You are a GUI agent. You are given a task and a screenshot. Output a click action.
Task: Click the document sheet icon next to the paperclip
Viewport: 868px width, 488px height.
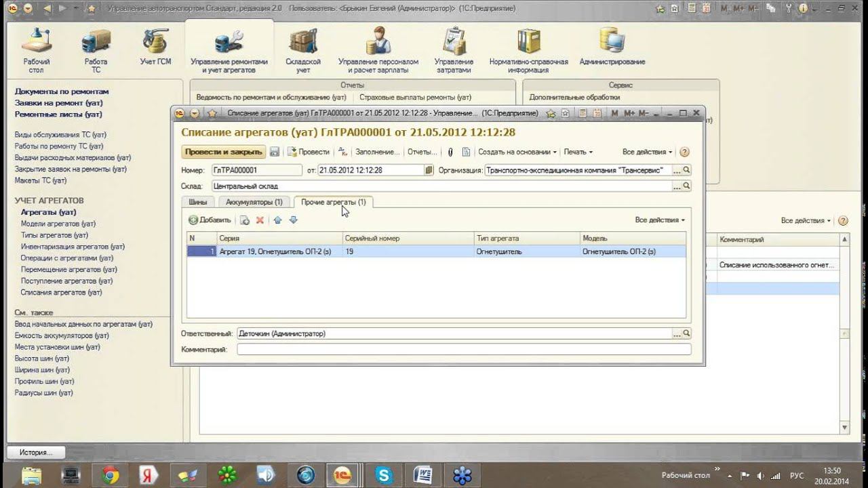coord(466,152)
